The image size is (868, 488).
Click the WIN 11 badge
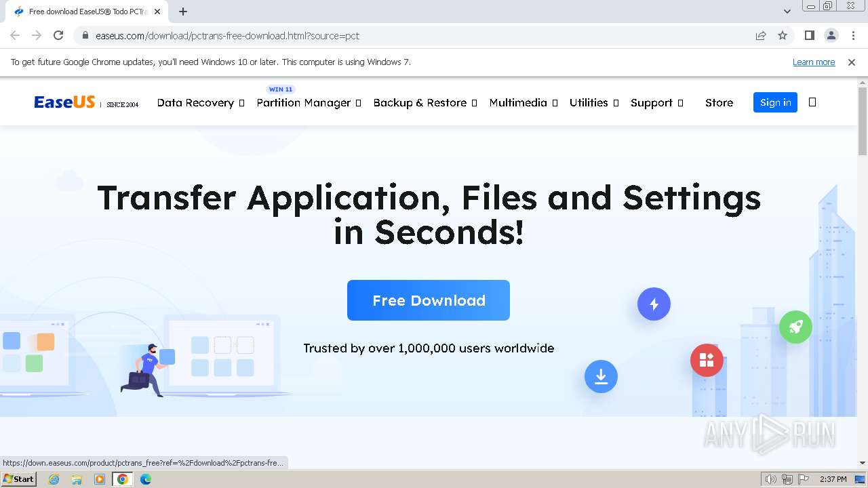(281, 89)
